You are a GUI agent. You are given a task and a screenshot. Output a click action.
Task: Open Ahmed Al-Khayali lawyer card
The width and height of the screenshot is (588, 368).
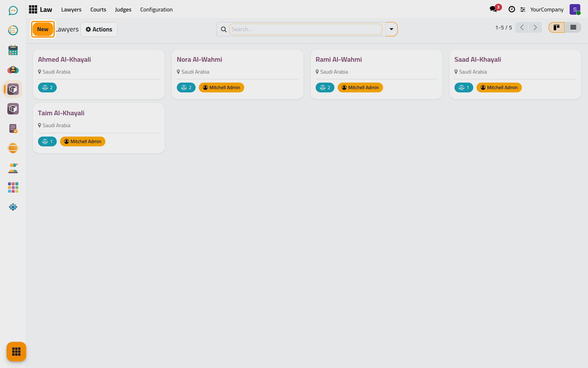click(x=99, y=74)
